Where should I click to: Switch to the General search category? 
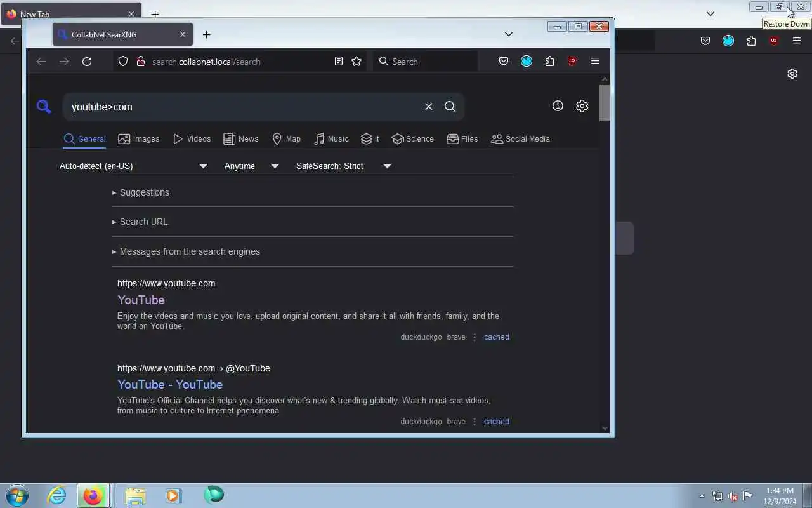click(84, 139)
